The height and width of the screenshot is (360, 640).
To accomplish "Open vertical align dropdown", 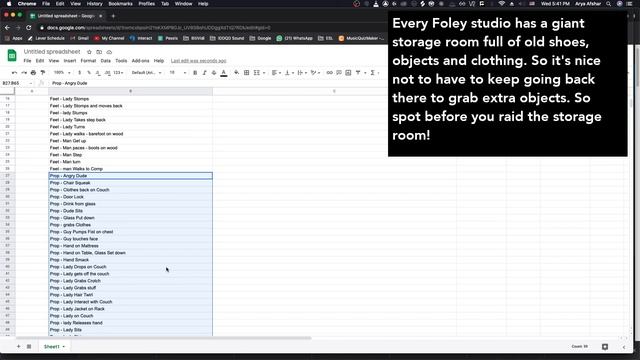I will click(x=289, y=73).
